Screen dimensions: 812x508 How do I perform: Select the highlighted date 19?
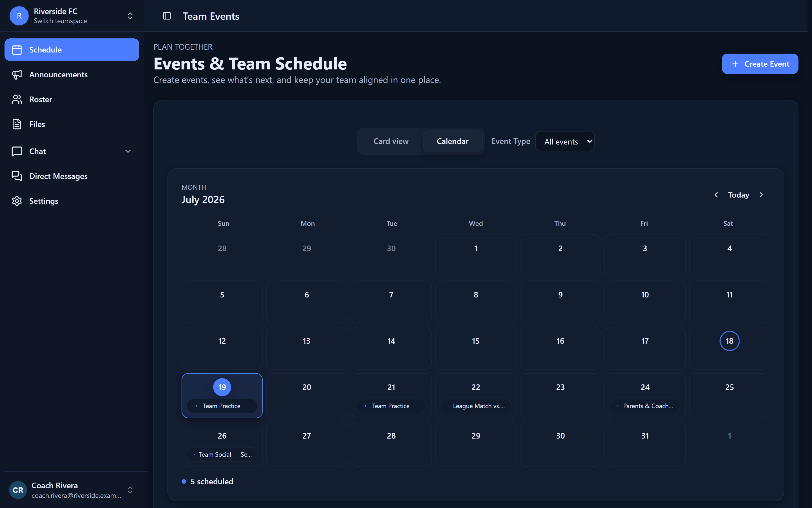tap(222, 387)
